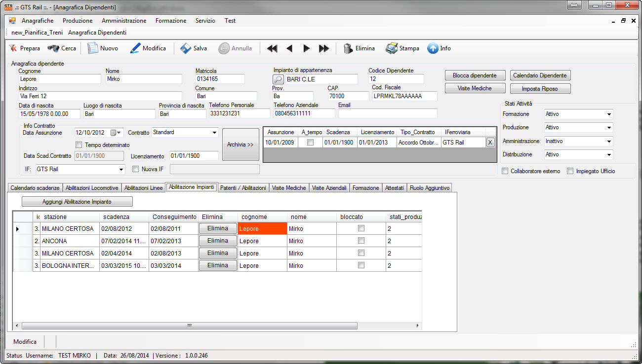Screen dimensions: 642x364
Task: Open the Amministrazione Inattivo dropdown
Action: coord(609,142)
